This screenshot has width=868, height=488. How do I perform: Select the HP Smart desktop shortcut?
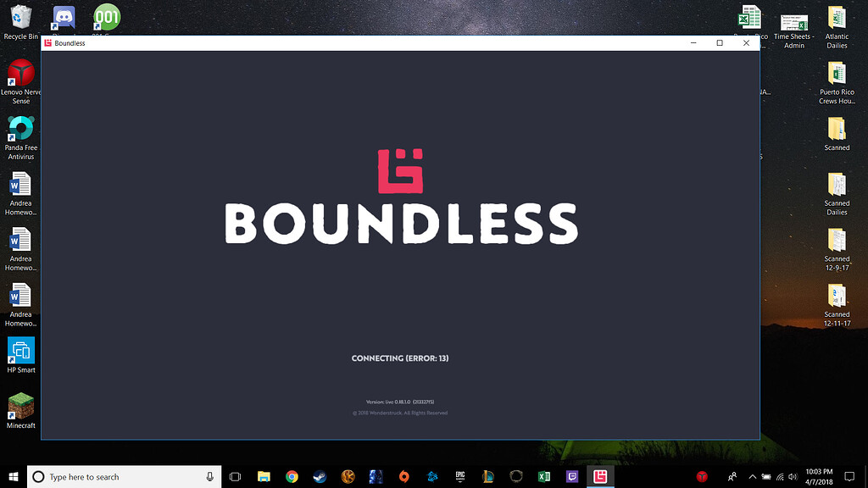(x=21, y=355)
